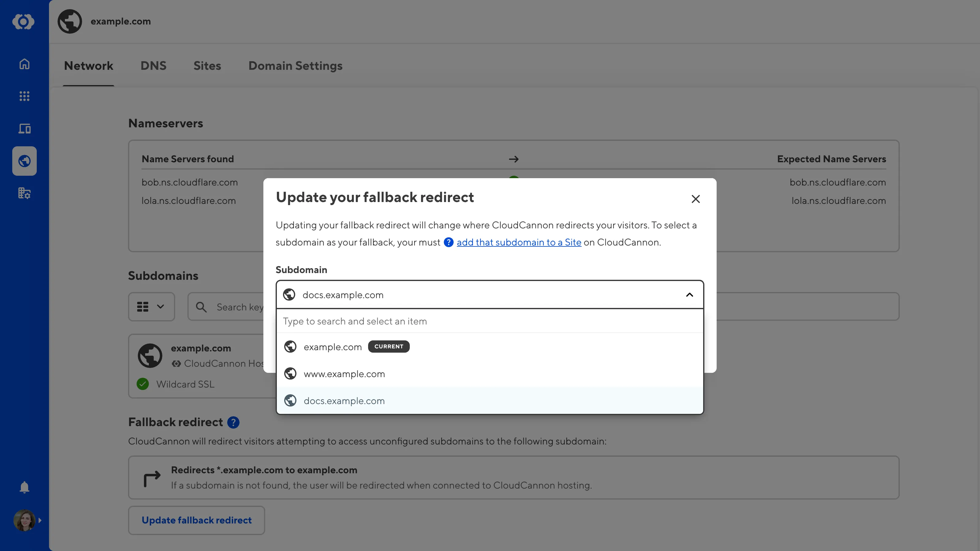Open the apps grid icon in sidebar
Image resolution: width=980 pixels, height=551 pixels.
(24, 96)
